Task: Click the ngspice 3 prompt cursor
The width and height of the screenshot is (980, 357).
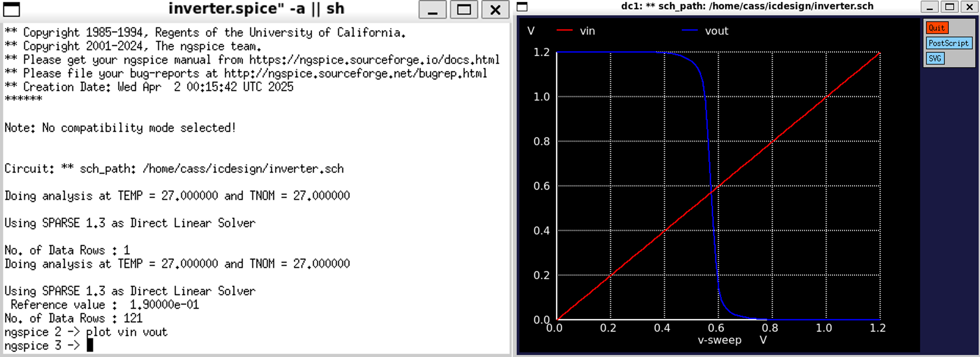Action: 90,345
